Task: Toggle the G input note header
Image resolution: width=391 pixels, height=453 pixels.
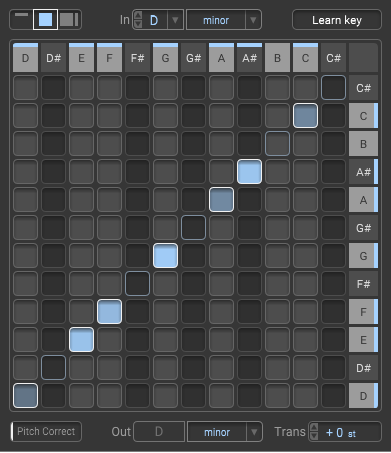Action: tap(165, 58)
